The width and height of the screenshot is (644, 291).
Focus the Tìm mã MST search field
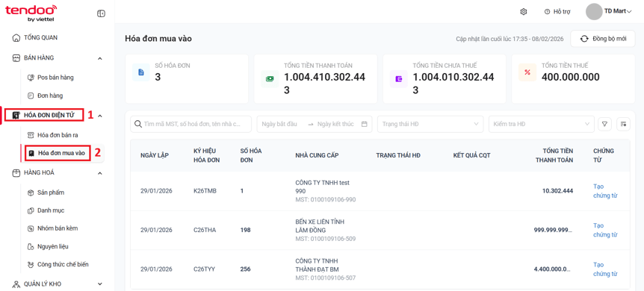tap(191, 124)
